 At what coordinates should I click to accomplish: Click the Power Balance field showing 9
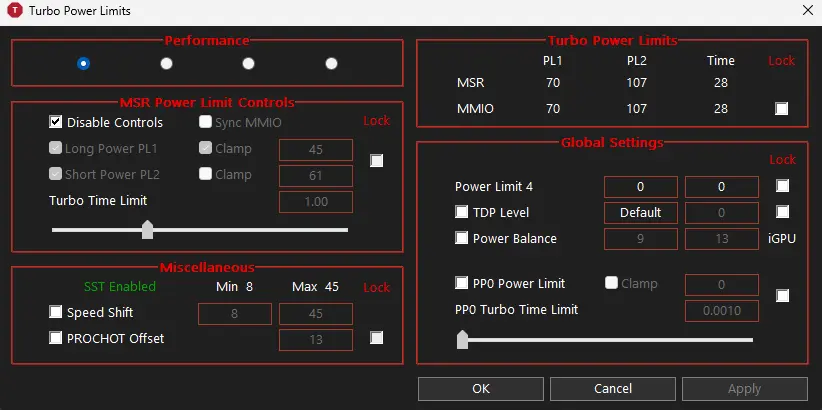[641, 239]
